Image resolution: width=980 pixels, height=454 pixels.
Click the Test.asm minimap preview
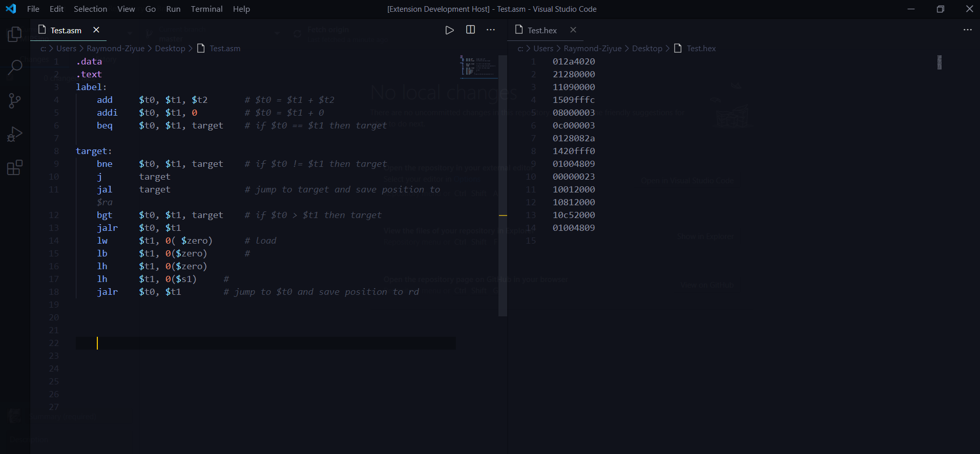point(479,67)
